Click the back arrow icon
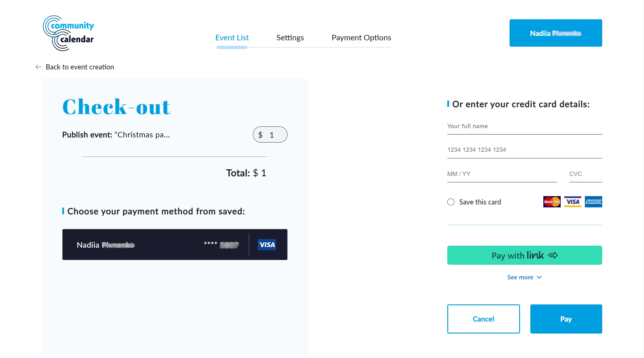 pyautogui.click(x=38, y=67)
